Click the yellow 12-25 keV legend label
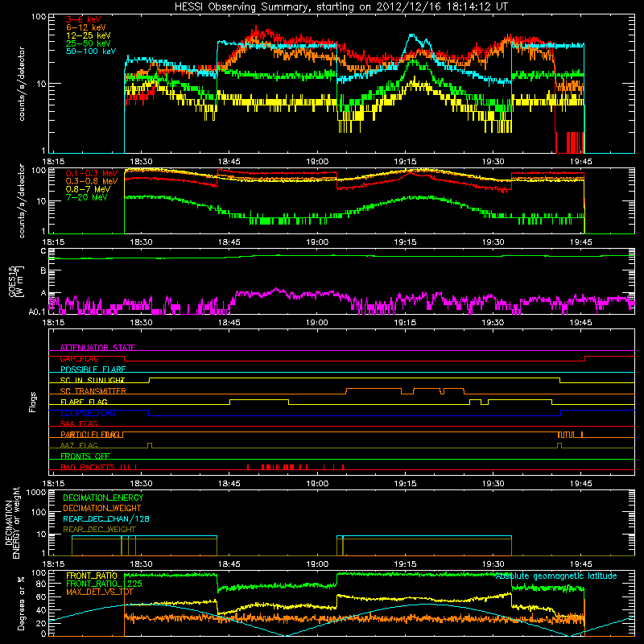Viewport: 644px width, 644px height. pyautogui.click(x=89, y=35)
